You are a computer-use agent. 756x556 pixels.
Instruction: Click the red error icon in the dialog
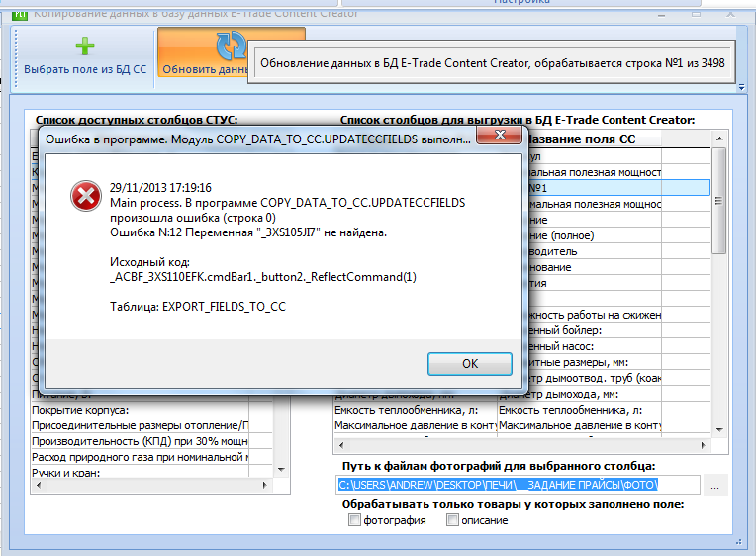pos(86,196)
